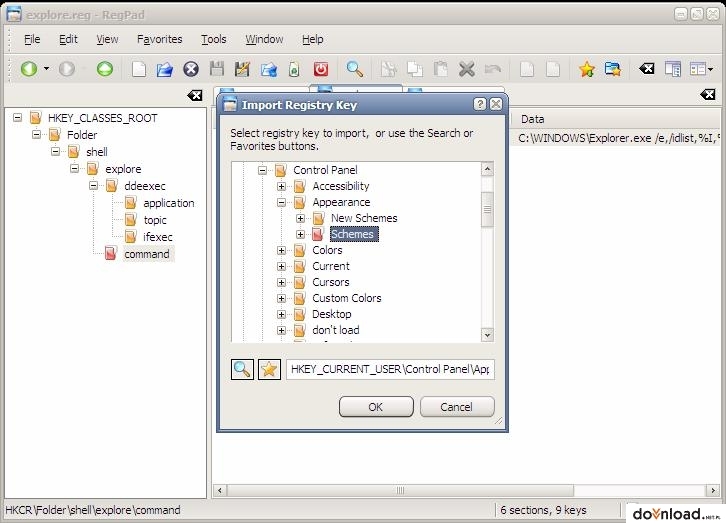
Task: Click the magnifier Search toolbar icon
Action: [x=355, y=69]
